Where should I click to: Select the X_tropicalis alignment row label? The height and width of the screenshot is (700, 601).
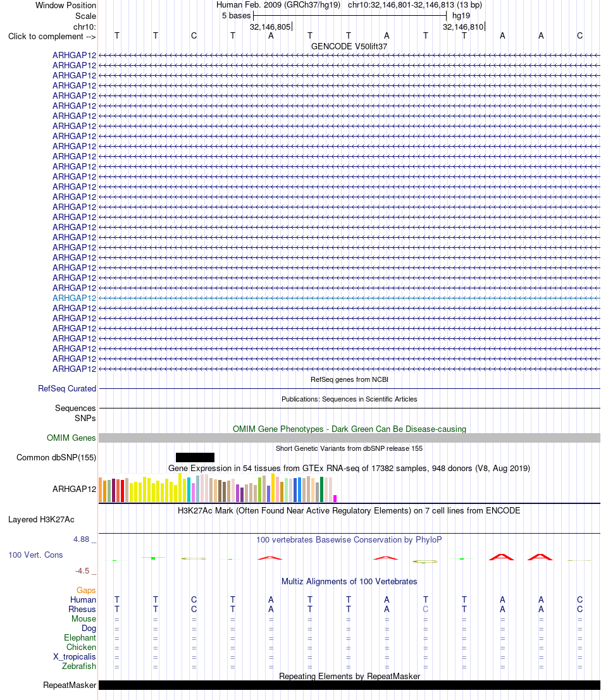(75, 657)
